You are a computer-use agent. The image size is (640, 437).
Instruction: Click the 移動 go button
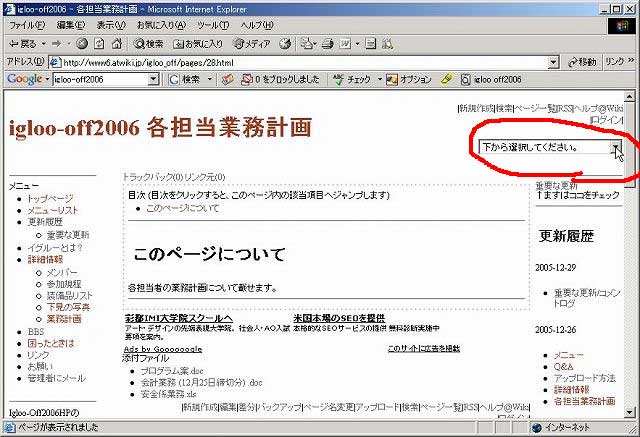click(x=582, y=62)
